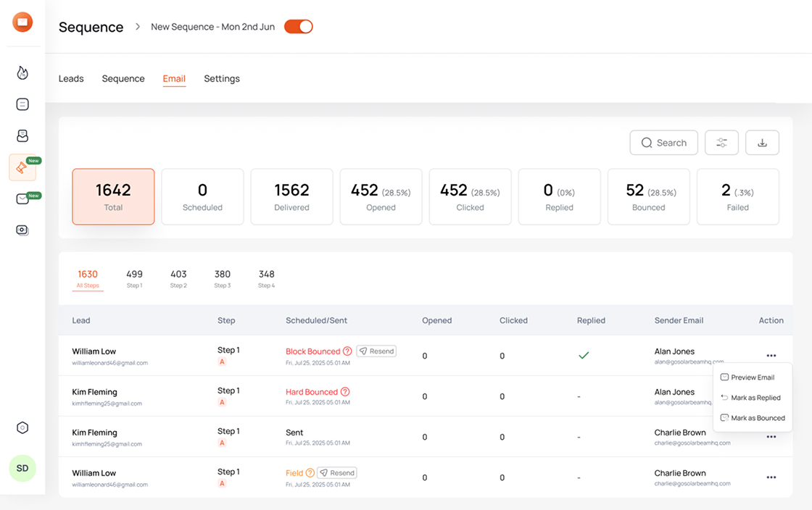Toggle the sequence active switch off
The image size is (812, 510).
click(x=298, y=27)
